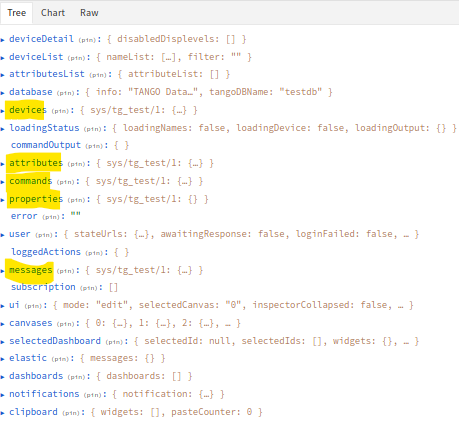
Task: Expand the user state arrow
Action: 3,235
